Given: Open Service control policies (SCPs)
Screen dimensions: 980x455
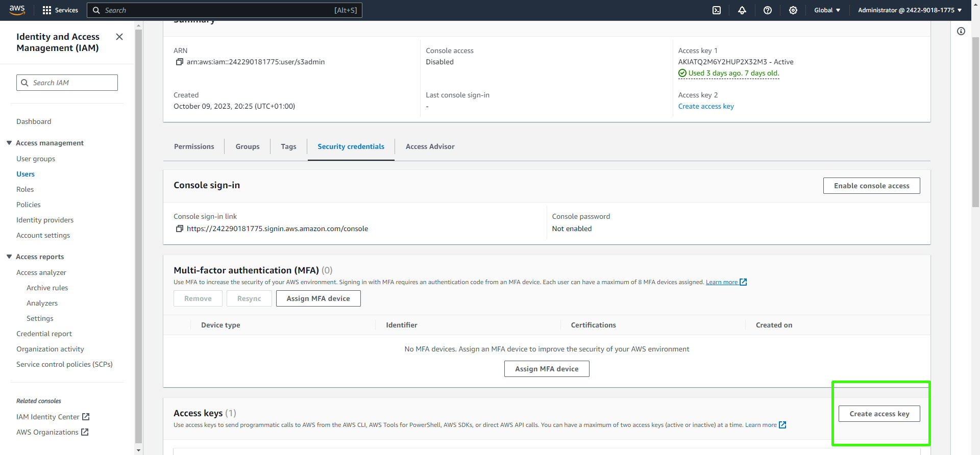Looking at the screenshot, I should click(x=64, y=364).
